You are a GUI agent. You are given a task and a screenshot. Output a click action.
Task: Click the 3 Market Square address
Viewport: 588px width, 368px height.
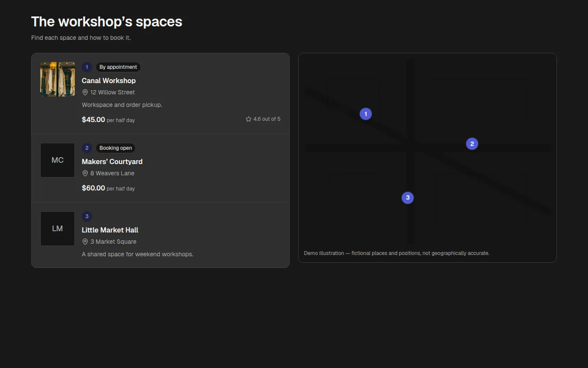[x=113, y=242]
